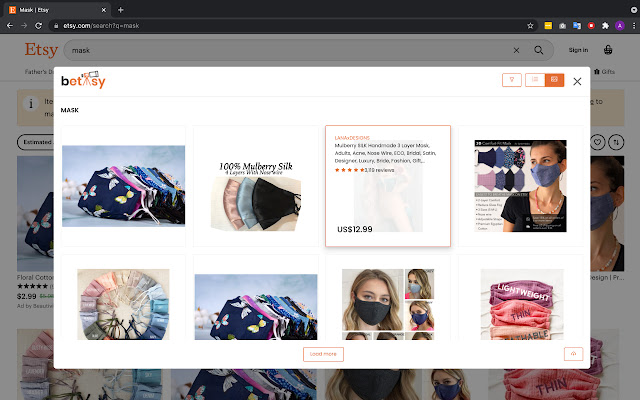Go forward in browser
The width and height of the screenshot is (640, 400).
pos(24,25)
